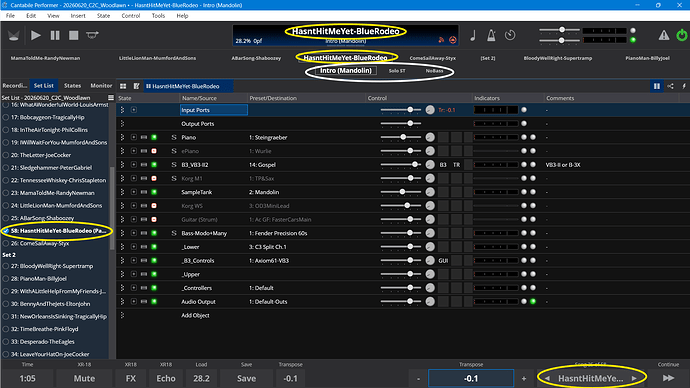The image size is (690, 388).
Task: Expand the Bass-Modo+Many row
Action: coord(134,233)
